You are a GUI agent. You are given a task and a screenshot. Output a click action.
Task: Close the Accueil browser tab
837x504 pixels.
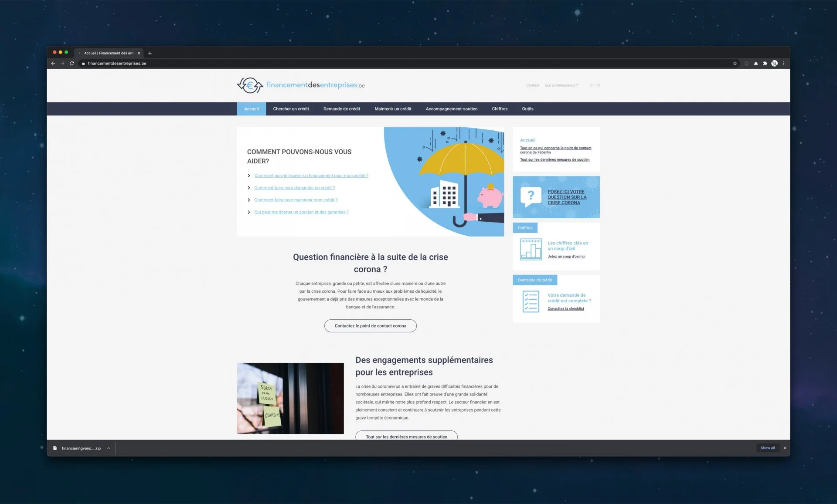[139, 53]
